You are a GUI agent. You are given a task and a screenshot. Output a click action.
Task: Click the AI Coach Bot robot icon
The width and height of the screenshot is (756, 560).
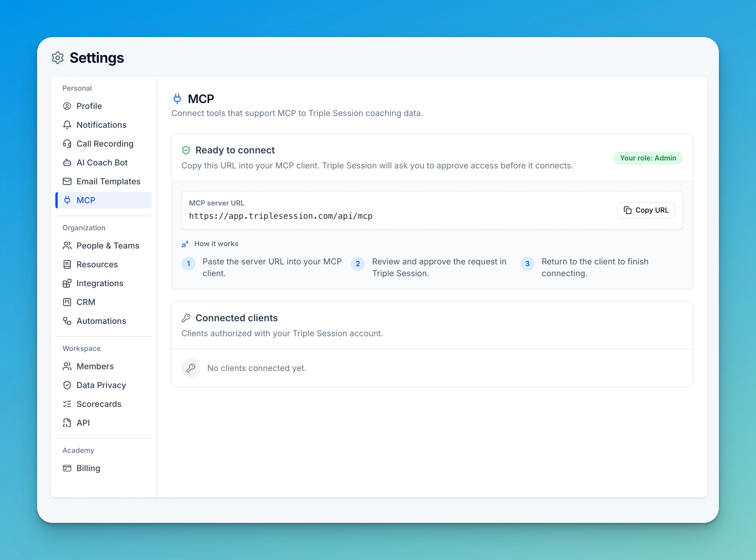coord(67,163)
